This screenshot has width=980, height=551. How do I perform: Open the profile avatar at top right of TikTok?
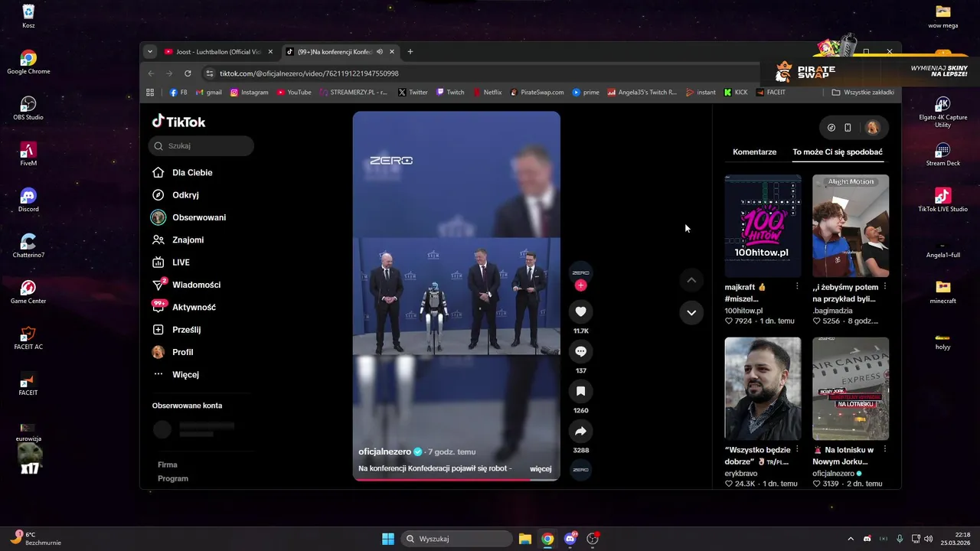click(x=872, y=127)
